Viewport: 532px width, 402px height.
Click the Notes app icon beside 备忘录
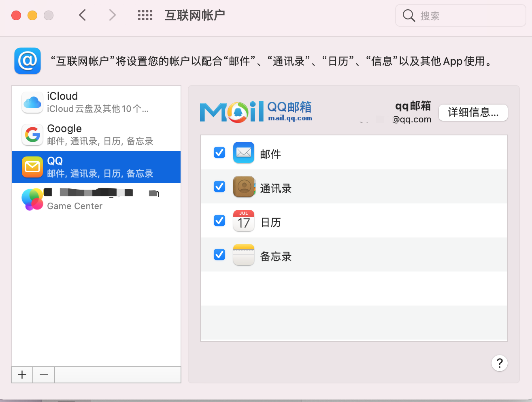(244, 255)
